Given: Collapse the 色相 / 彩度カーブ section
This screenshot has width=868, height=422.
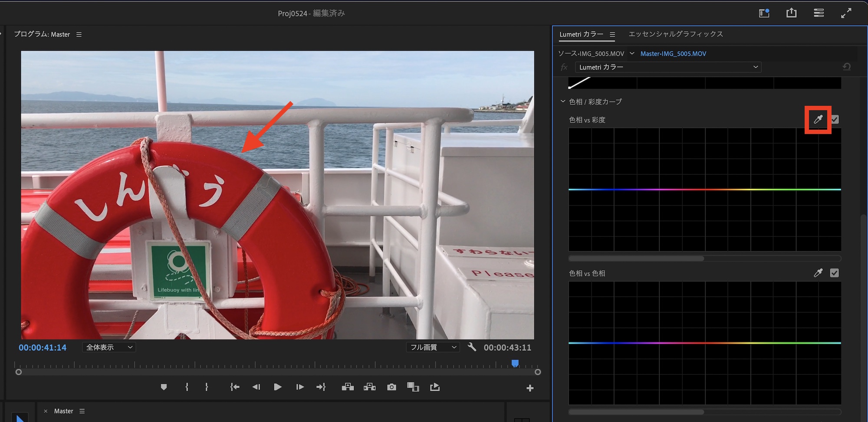Looking at the screenshot, I should 563,101.
